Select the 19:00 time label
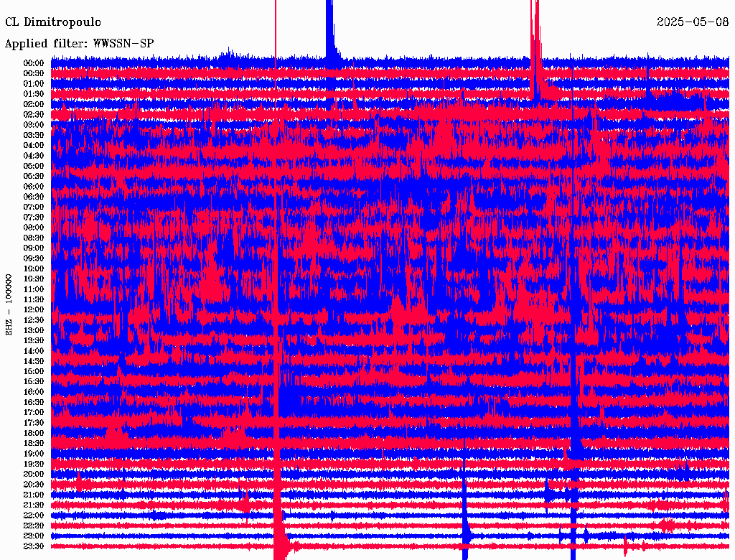The image size is (735, 560). pyautogui.click(x=34, y=454)
